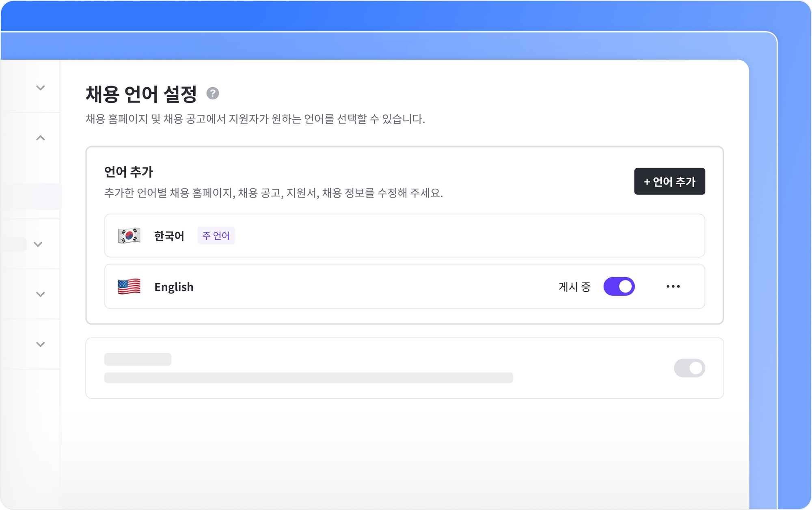Expand the bottom-most sidebar chevron
The width and height of the screenshot is (812, 510).
40,344
